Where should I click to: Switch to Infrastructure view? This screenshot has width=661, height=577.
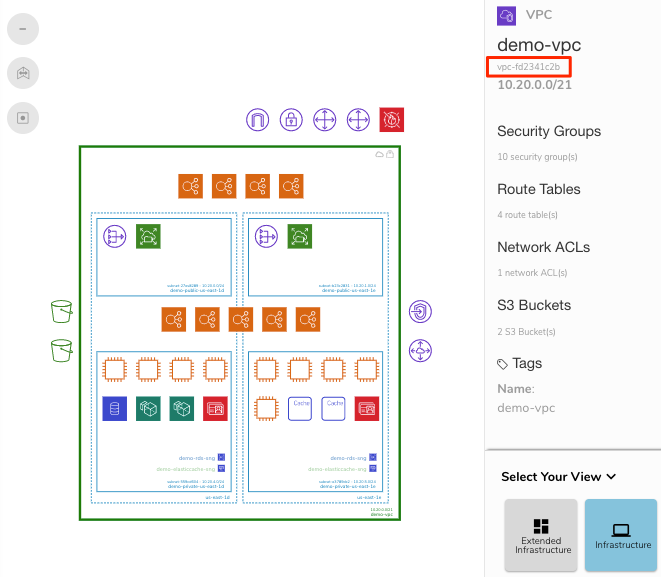[x=621, y=535]
